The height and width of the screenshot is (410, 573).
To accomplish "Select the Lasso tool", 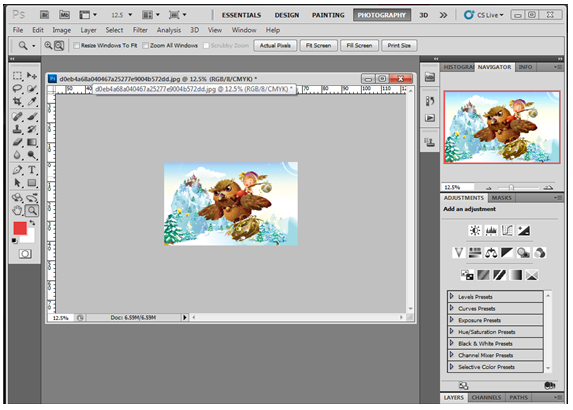I will 17,88.
